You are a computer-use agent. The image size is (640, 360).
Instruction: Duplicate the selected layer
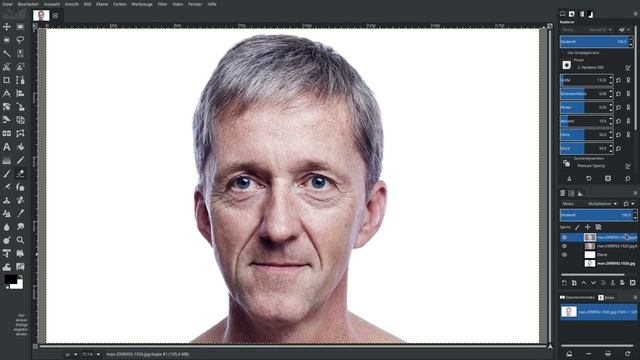603,283
